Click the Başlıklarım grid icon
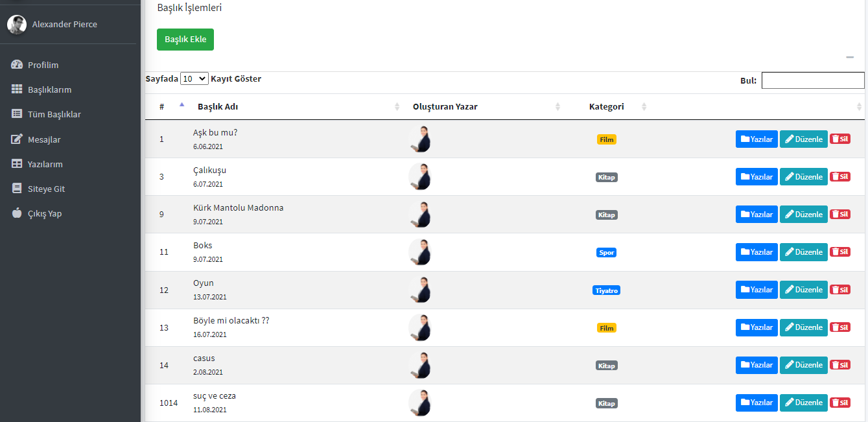Screen dimensions: 868x422 [x=17, y=89]
